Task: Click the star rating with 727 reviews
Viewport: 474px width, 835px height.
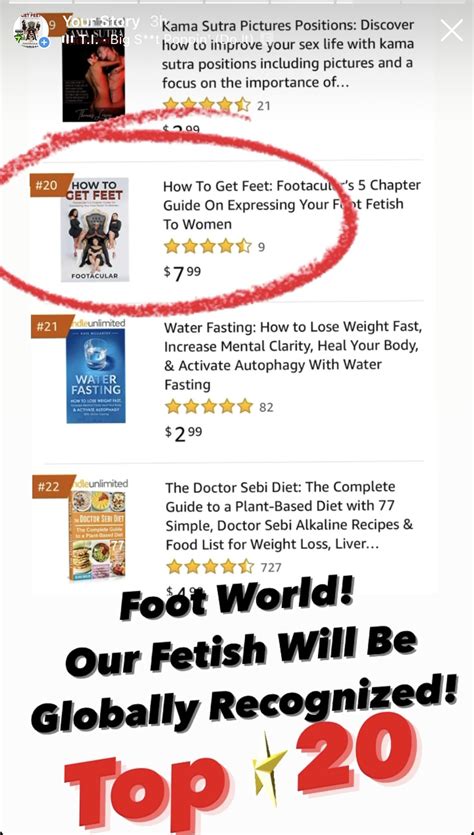Action: click(x=224, y=567)
